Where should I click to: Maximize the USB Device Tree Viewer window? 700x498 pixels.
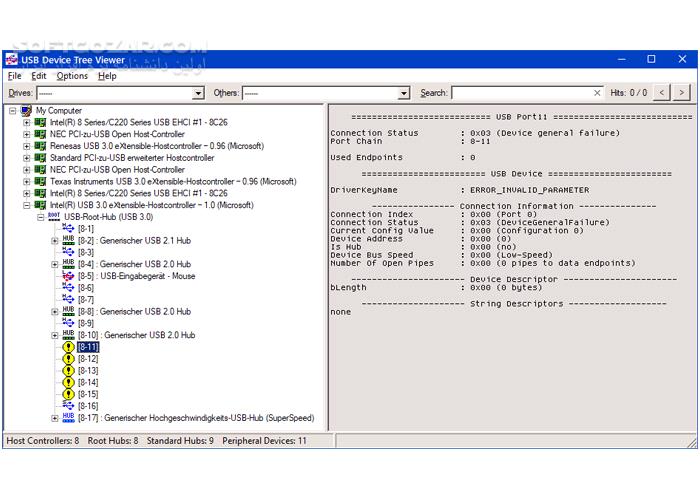651,59
